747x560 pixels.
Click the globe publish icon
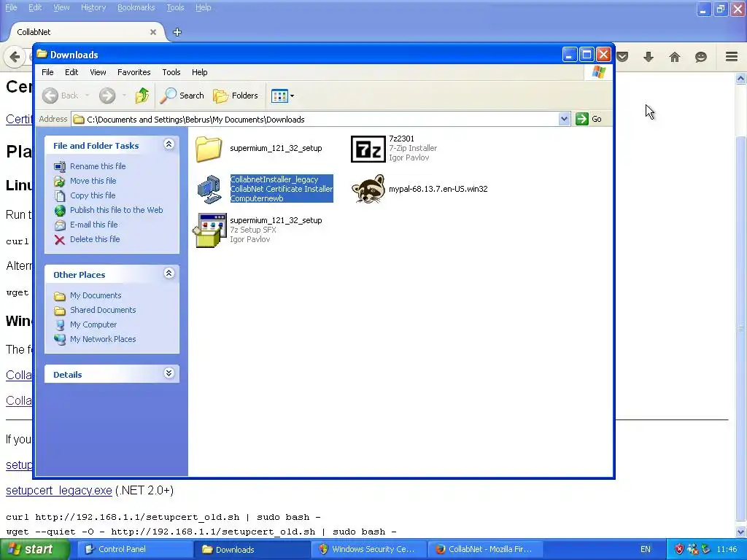60,210
